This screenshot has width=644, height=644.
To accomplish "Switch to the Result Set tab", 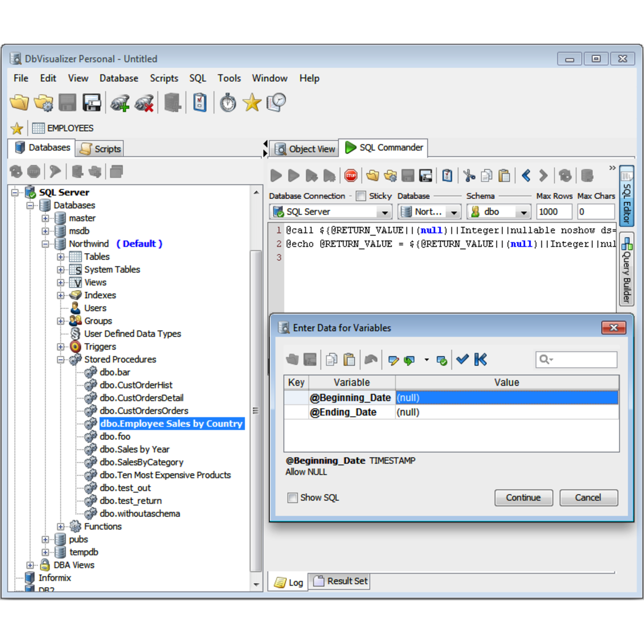I will (x=340, y=581).
